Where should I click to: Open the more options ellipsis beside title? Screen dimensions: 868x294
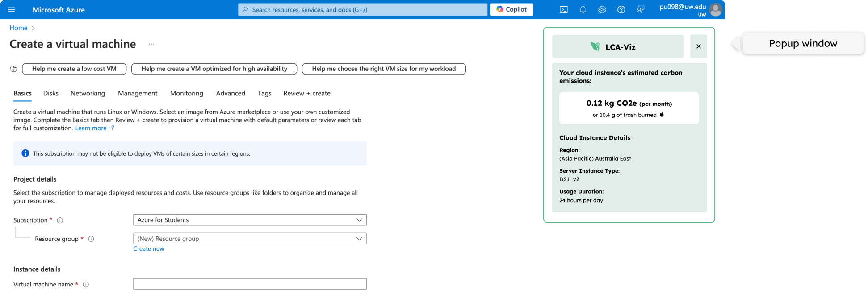(x=151, y=44)
